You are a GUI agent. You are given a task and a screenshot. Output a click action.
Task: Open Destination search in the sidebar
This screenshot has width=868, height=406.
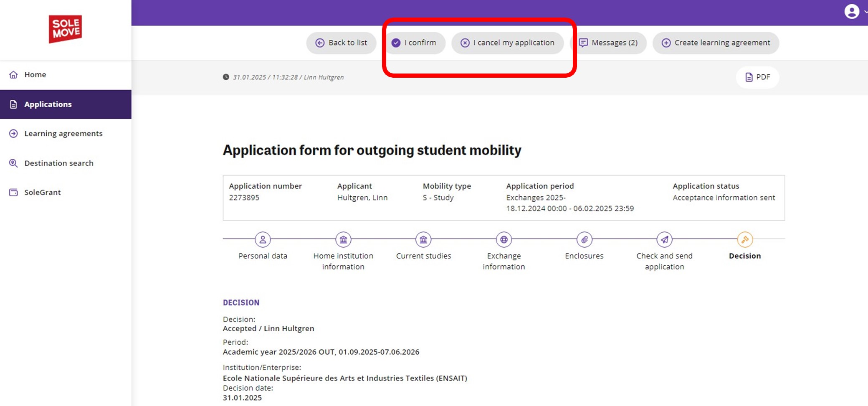[x=58, y=163]
